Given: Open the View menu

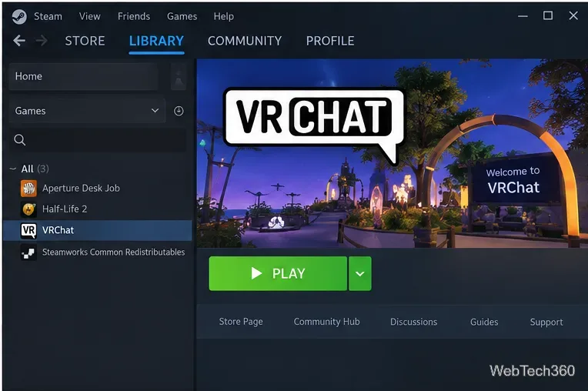Looking at the screenshot, I should point(89,16).
